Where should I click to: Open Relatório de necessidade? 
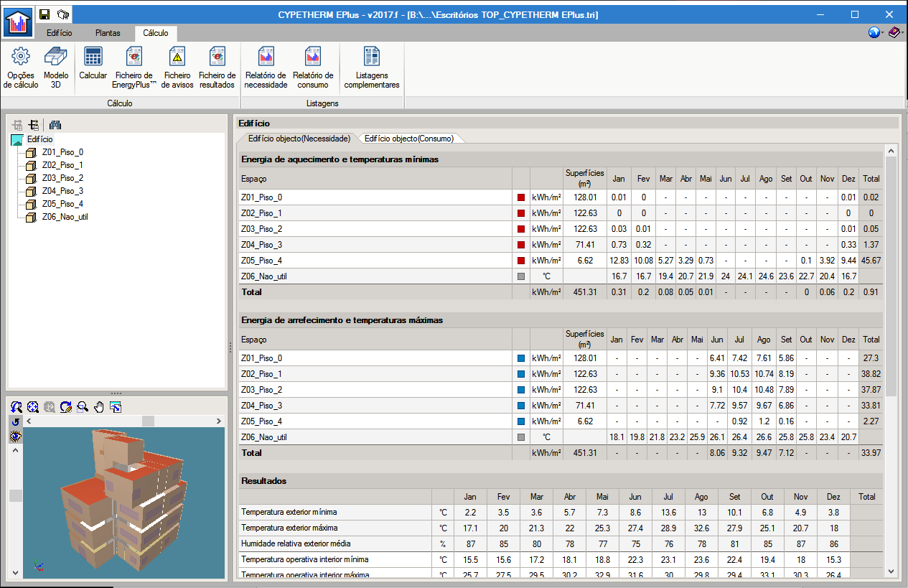click(x=266, y=67)
